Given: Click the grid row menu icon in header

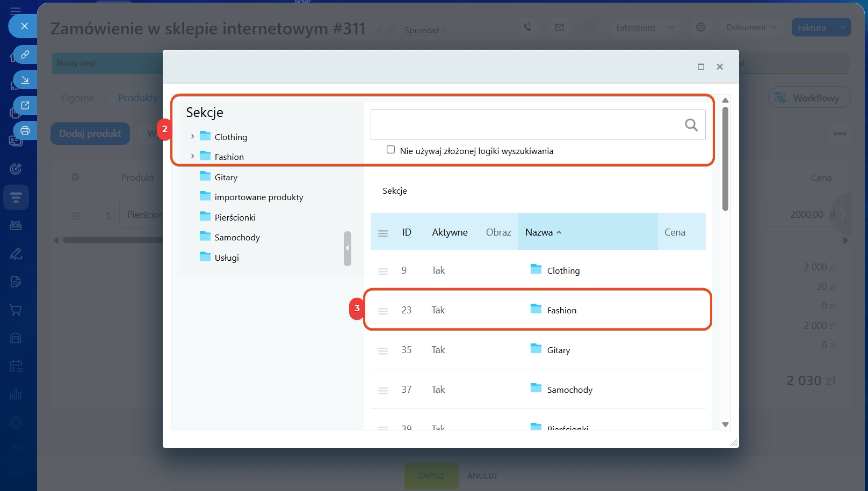Looking at the screenshot, I should (x=383, y=233).
